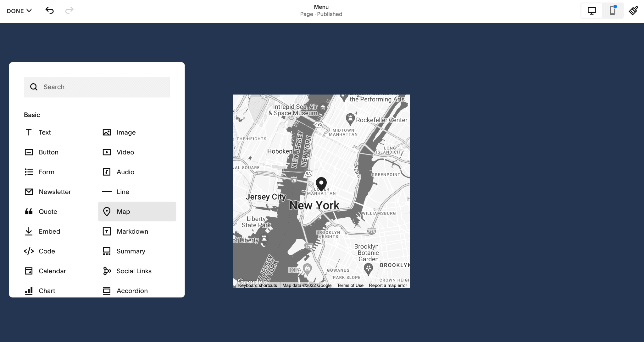Select the Chart element tool

tap(47, 290)
